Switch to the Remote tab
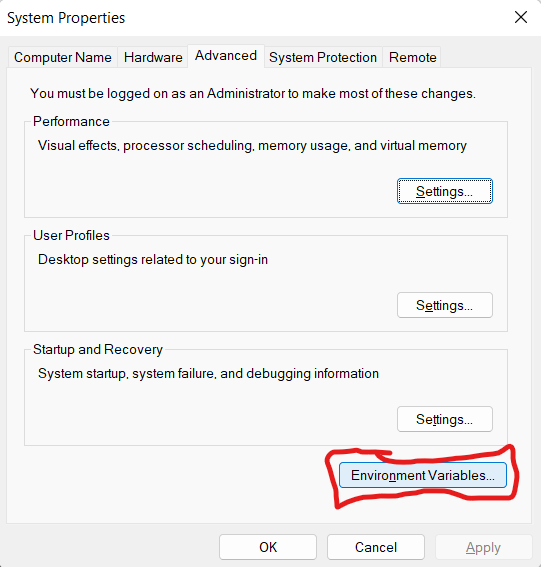 pos(412,57)
